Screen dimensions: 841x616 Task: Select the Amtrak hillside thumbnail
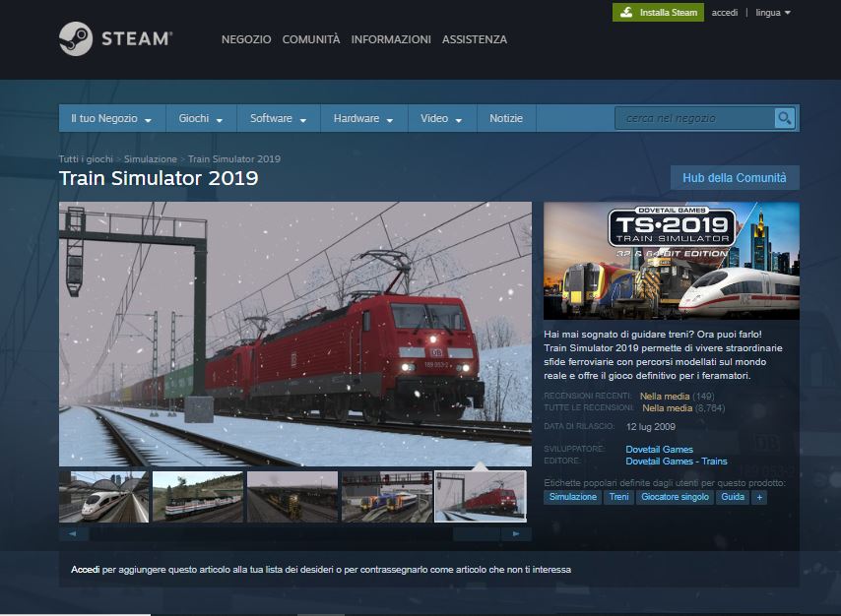(198, 497)
